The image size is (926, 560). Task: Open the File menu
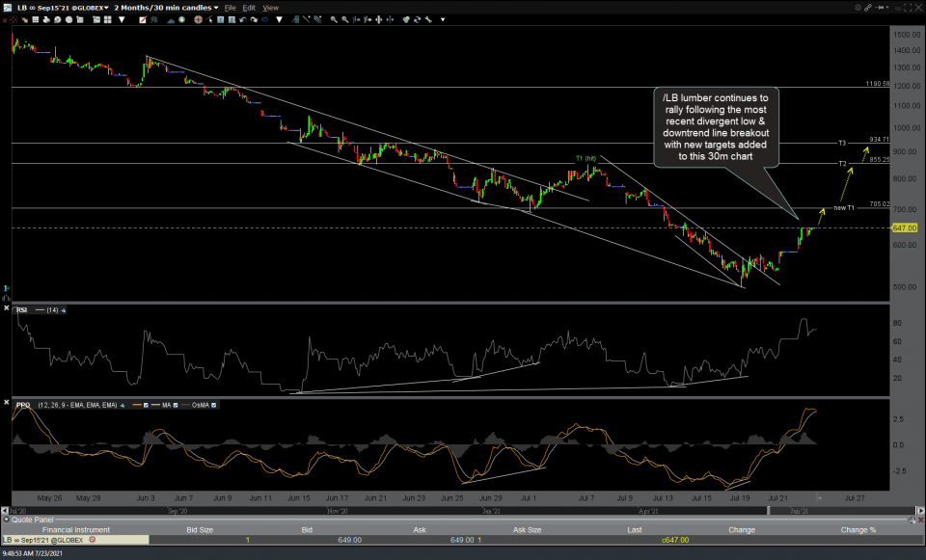click(x=230, y=8)
